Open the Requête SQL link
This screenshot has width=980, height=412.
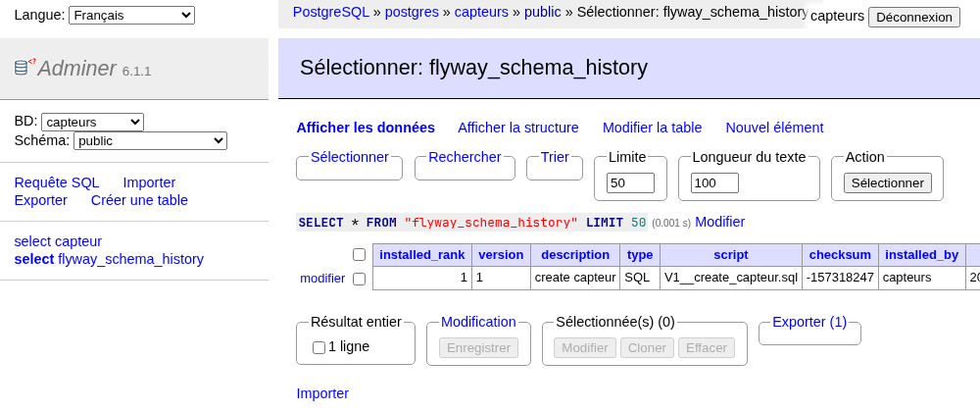57,182
